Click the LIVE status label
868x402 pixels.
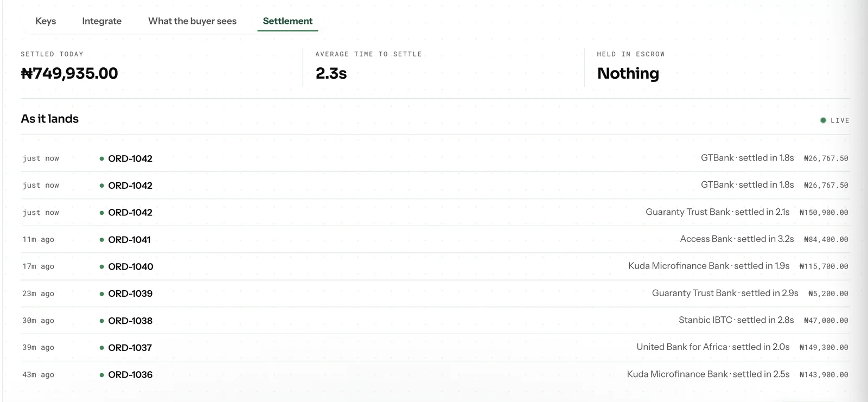(x=840, y=120)
